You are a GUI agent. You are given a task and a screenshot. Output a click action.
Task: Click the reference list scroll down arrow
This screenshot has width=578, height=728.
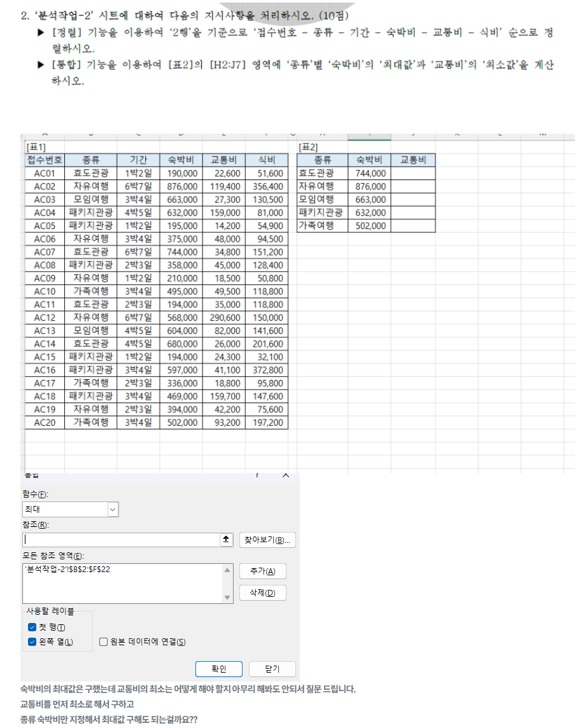pos(227,598)
